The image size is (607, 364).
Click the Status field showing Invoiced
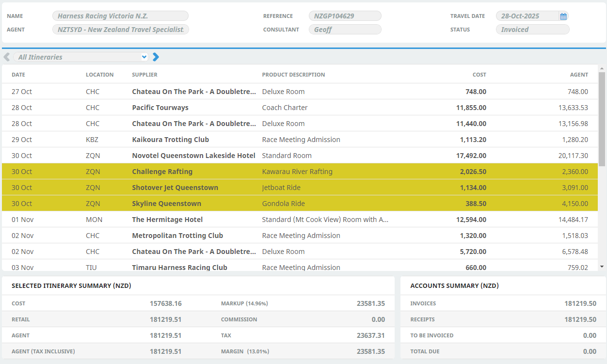point(532,30)
